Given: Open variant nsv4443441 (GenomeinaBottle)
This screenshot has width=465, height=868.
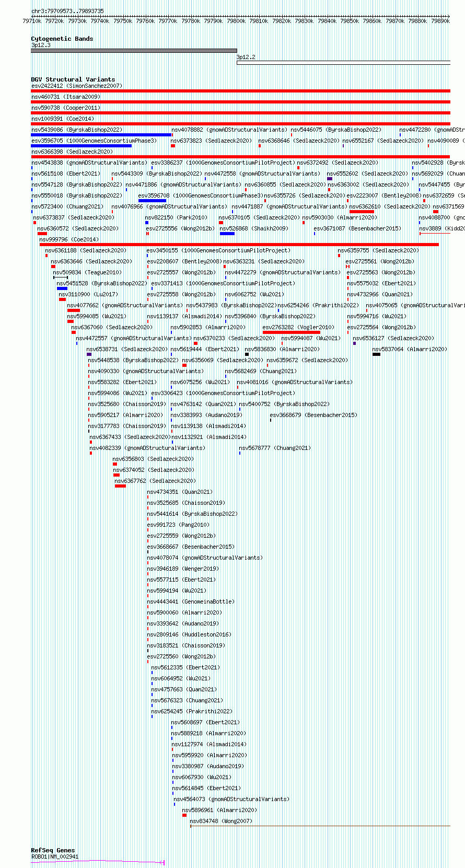Looking at the screenshot, I should (x=191, y=601).
